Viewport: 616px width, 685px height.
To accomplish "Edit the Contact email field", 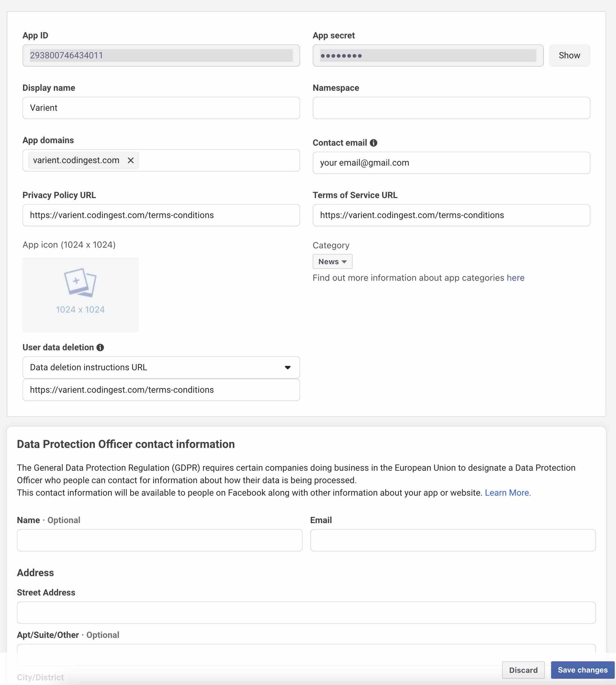I will point(451,163).
